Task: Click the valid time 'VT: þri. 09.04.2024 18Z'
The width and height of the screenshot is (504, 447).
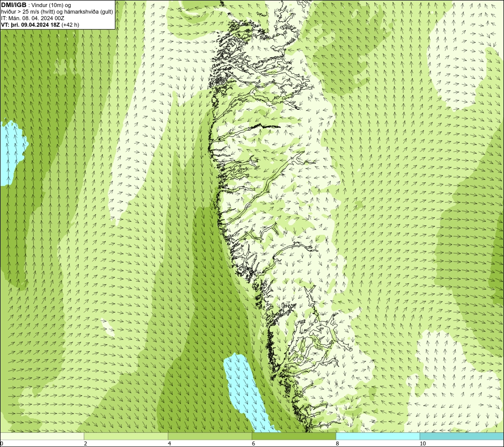Action: point(30,25)
